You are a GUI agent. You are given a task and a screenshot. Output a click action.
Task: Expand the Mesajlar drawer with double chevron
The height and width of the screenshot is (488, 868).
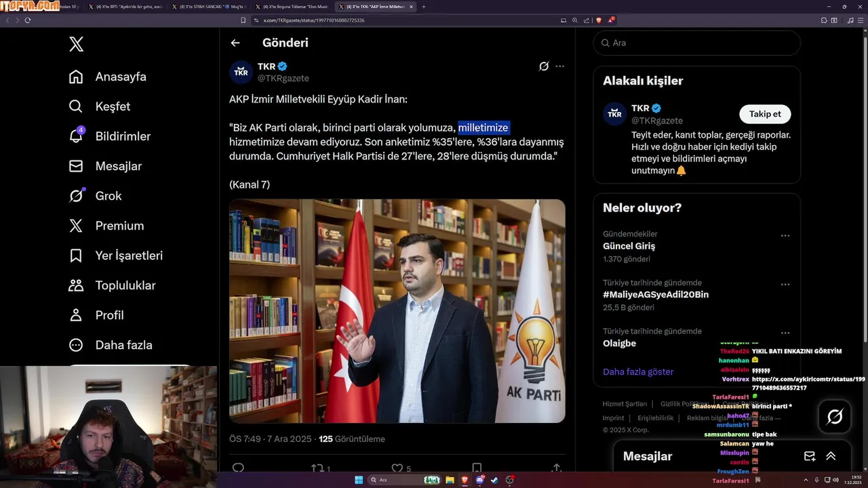tap(831, 456)
